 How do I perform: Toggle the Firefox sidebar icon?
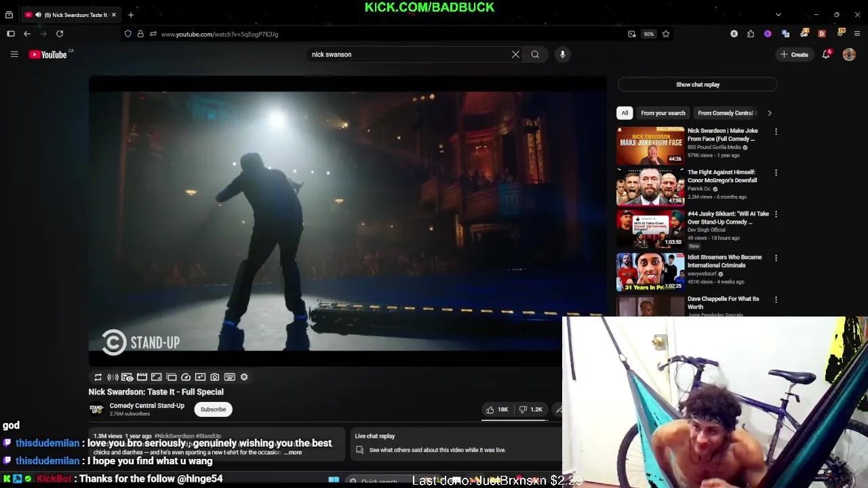click(x=11, y=34)
